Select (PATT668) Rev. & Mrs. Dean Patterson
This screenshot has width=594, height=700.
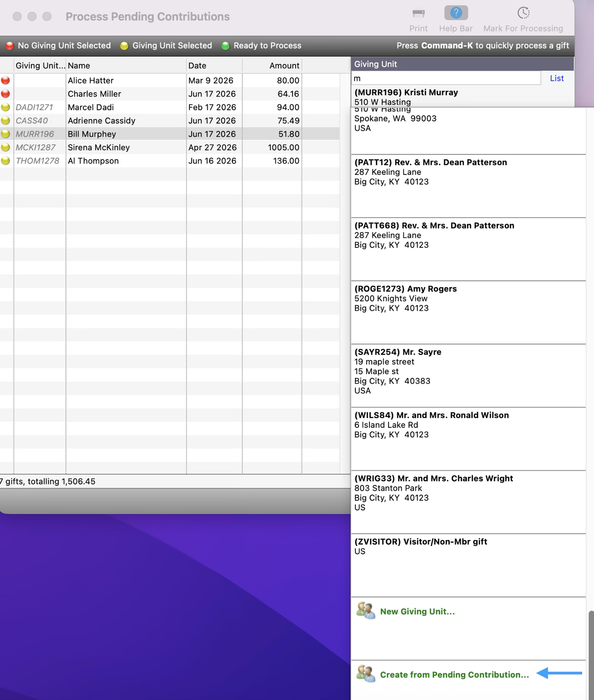[468, 250]
